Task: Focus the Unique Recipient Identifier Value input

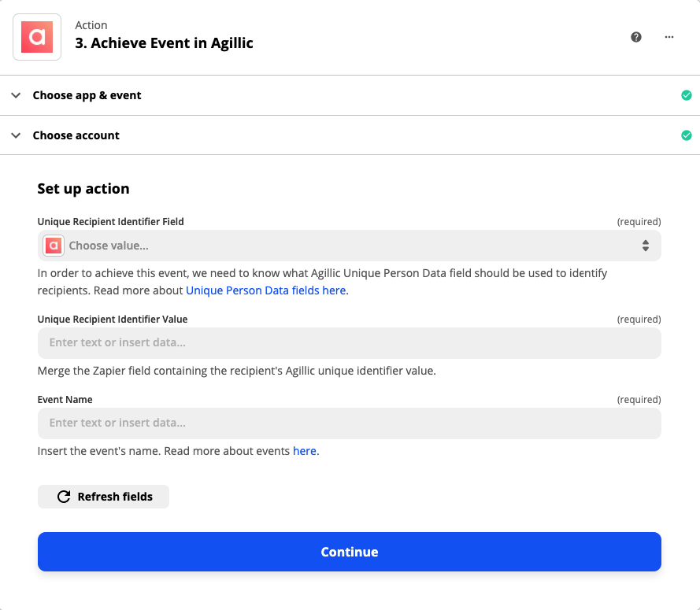Action: click(349, 342)
